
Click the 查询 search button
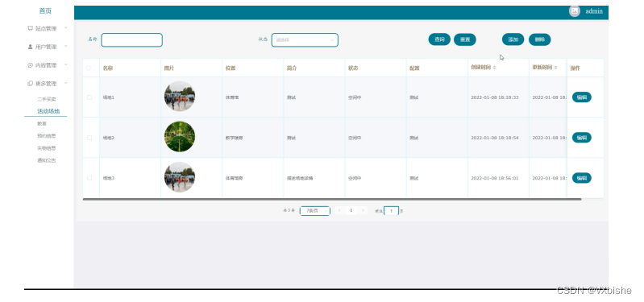click(x=439, y=39)
